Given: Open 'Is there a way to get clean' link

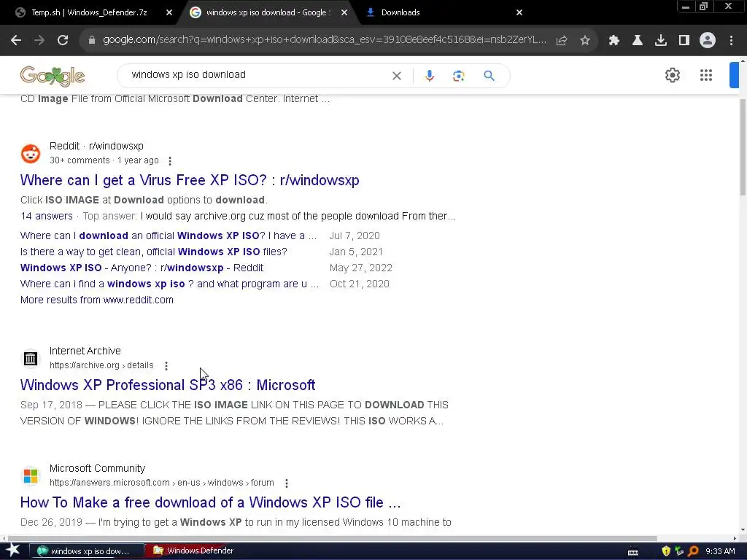Looking at the screenshot, I should pos(154,252).
